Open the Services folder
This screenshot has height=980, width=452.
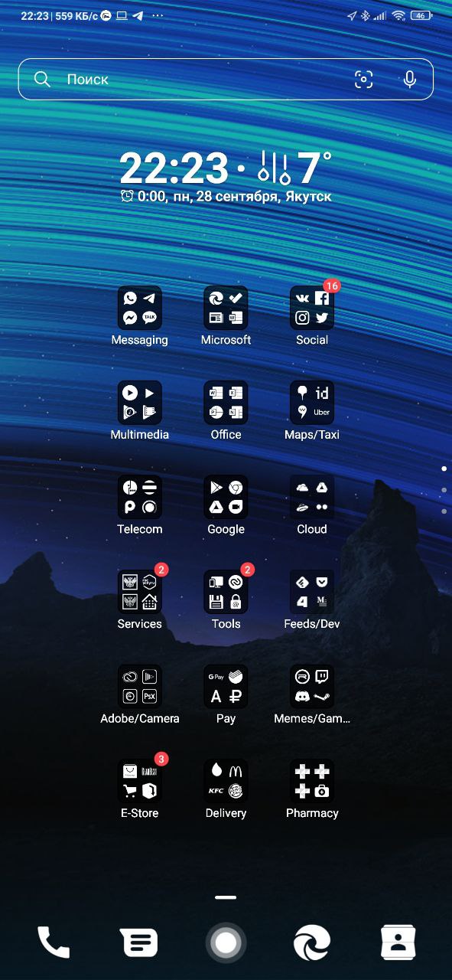click(x=139, y=593)
